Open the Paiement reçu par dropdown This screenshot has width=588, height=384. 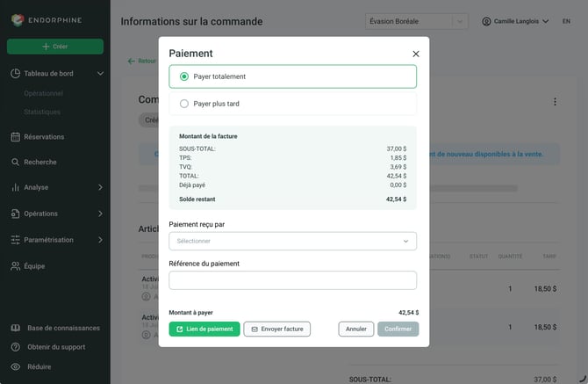(x=292, y=241)
